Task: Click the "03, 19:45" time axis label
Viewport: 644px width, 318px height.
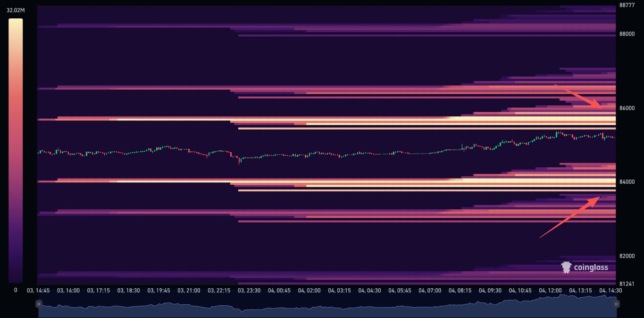Action: pyautogui.click(x=159, y=290)
